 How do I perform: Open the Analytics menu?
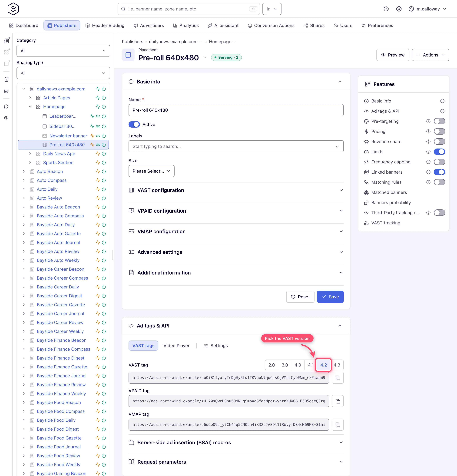[x=186, y=26]
